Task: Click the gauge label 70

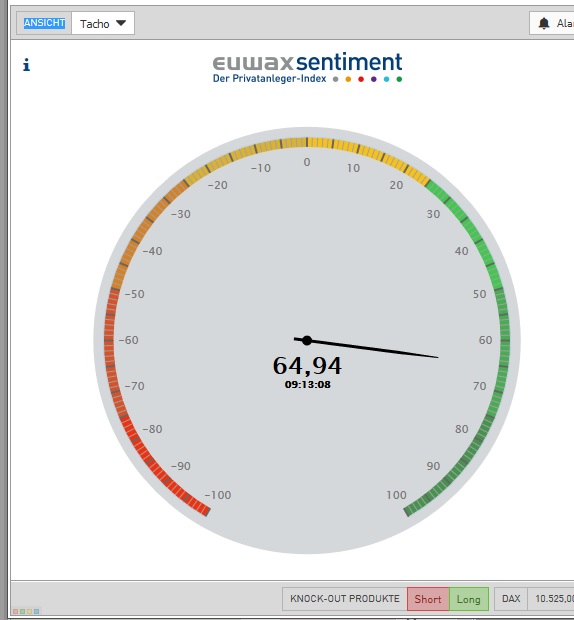Action: (x=480, y=386)
